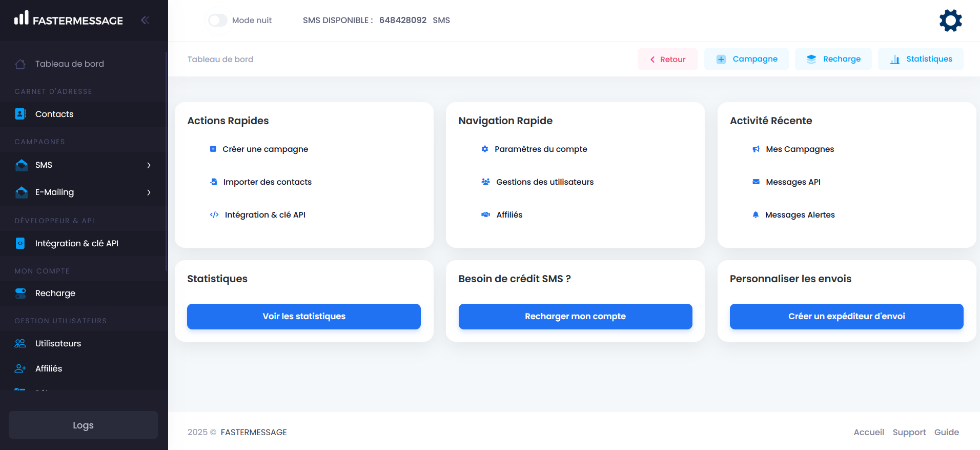Click the settings gear icon
The width and height of the screenshot is (980, 450).
tap(950, 21)
